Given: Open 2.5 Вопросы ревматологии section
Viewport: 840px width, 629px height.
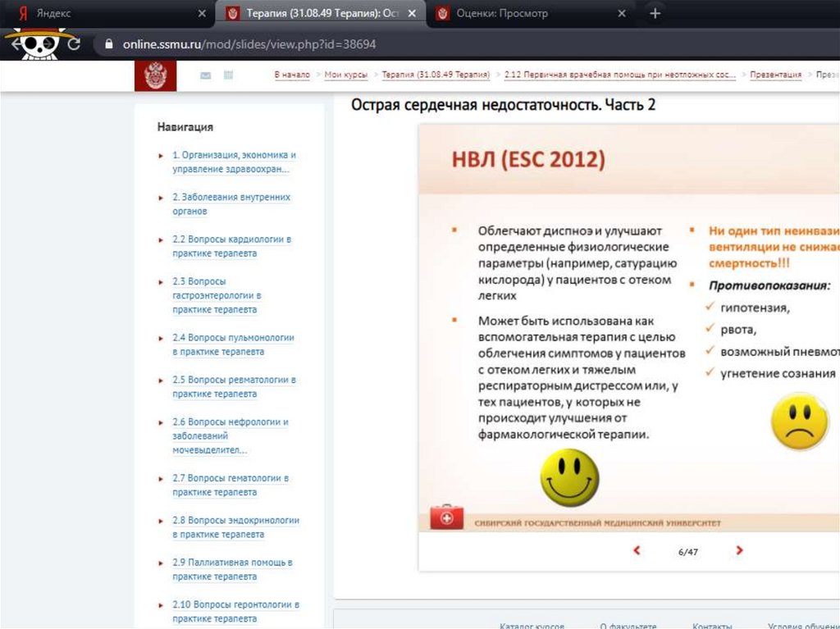Looking at the screenshot, I should pos(234,387).
